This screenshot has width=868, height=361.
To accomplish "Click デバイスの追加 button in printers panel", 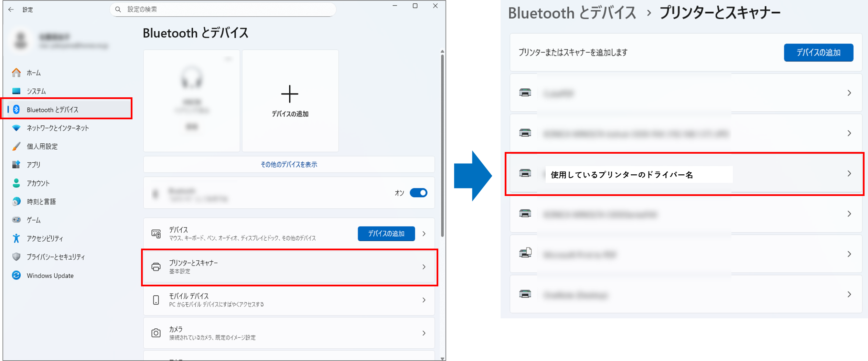I will coord(818,53).
